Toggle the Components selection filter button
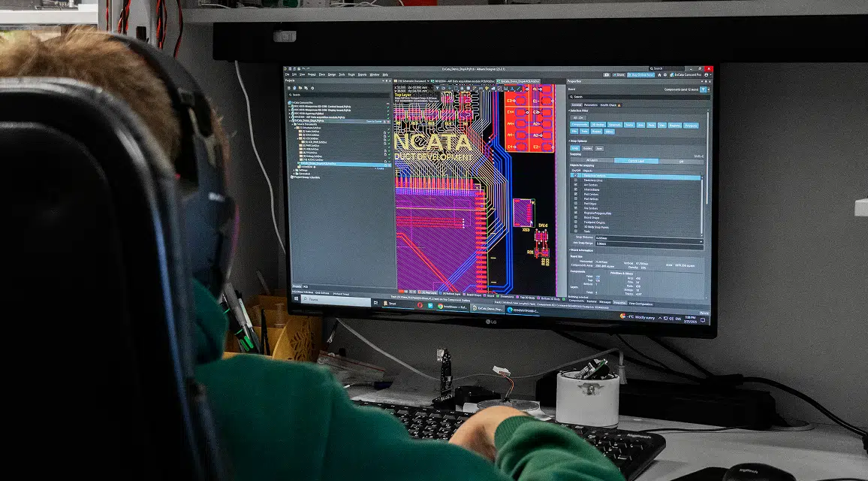Image resolution: width=868 pixels, height=481 pixels. coord(580,125)
